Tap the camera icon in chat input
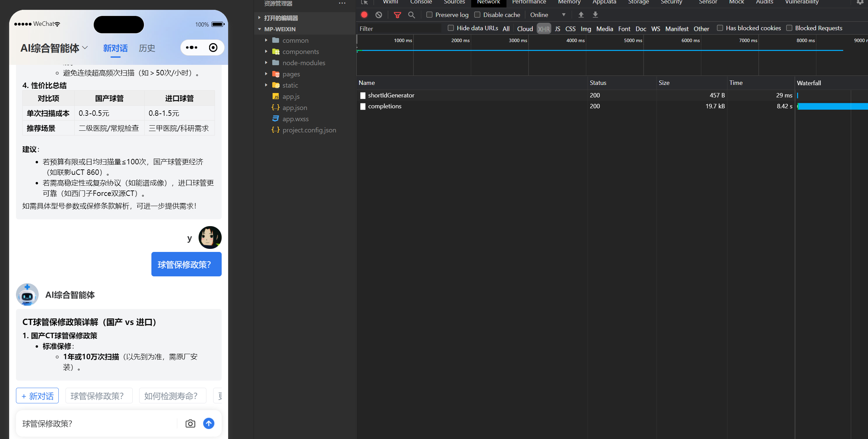 pyautogui.click(x=190, y=423)
